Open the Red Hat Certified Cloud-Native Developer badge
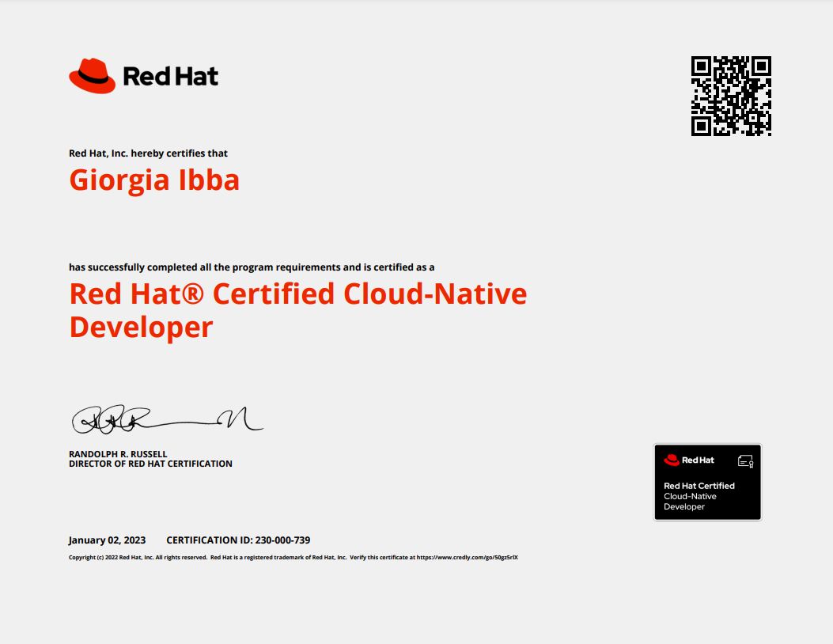Image resolution: width=833 pixels, height=644 pixels. coord(706,481)
